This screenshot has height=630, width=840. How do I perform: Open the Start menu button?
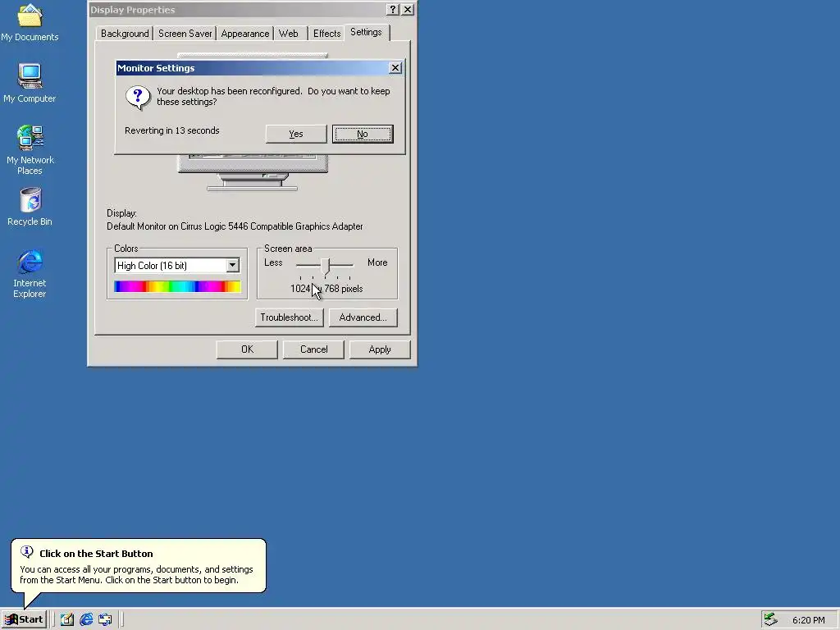24,619
